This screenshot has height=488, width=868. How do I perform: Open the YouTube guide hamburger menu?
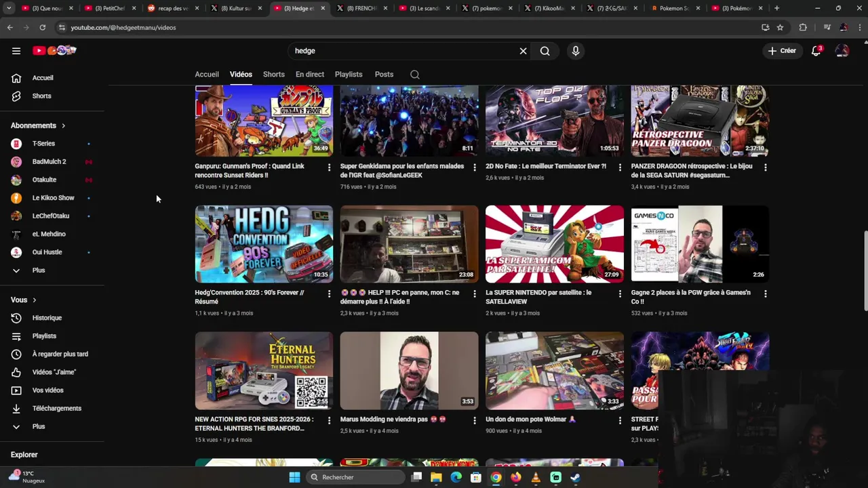click(16, 51)
